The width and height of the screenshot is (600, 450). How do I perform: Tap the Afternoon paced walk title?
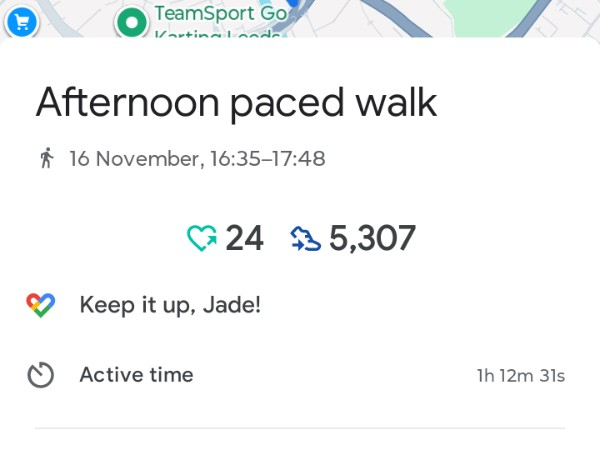(236, 102)
